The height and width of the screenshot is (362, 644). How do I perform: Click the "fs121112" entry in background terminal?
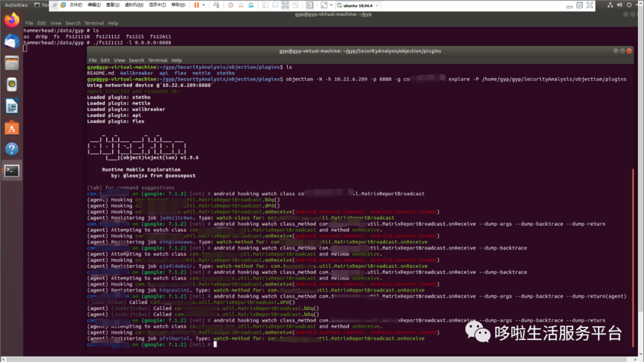(x=108, y=36)
